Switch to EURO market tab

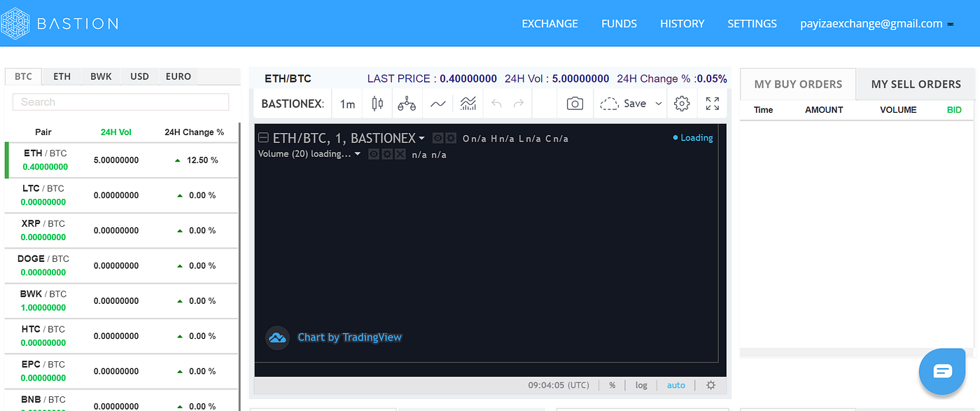pos(178,76)
